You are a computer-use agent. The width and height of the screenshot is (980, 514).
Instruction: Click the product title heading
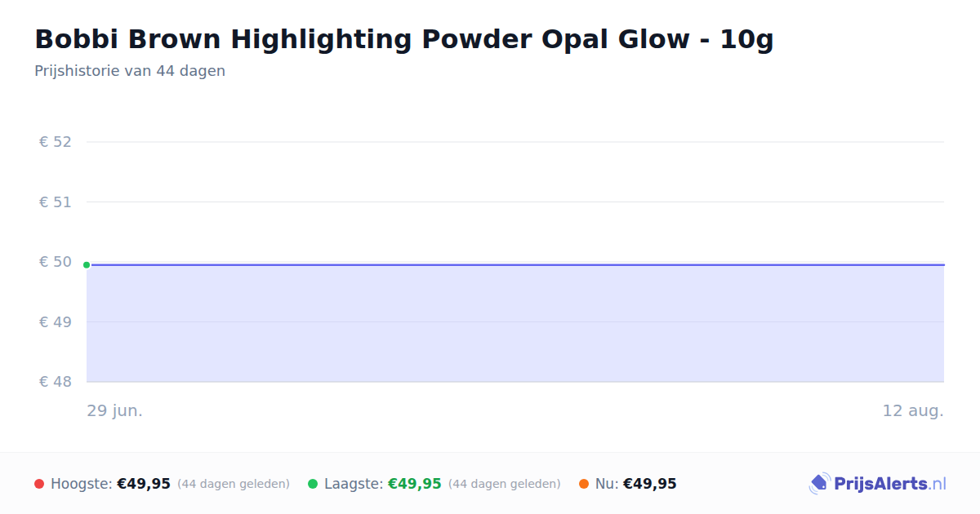pyautogui.click(x=404, y=39)
